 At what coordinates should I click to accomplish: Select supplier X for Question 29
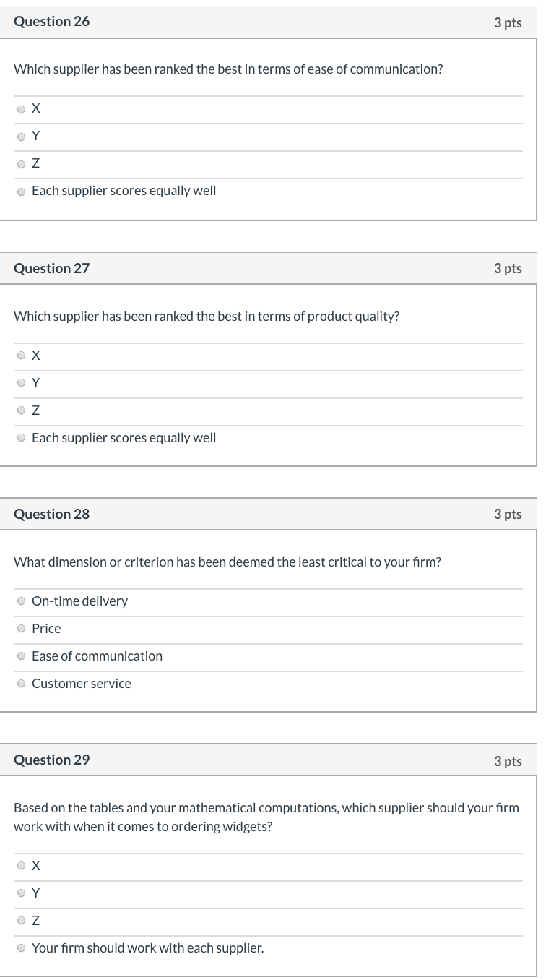coord(21,865)
